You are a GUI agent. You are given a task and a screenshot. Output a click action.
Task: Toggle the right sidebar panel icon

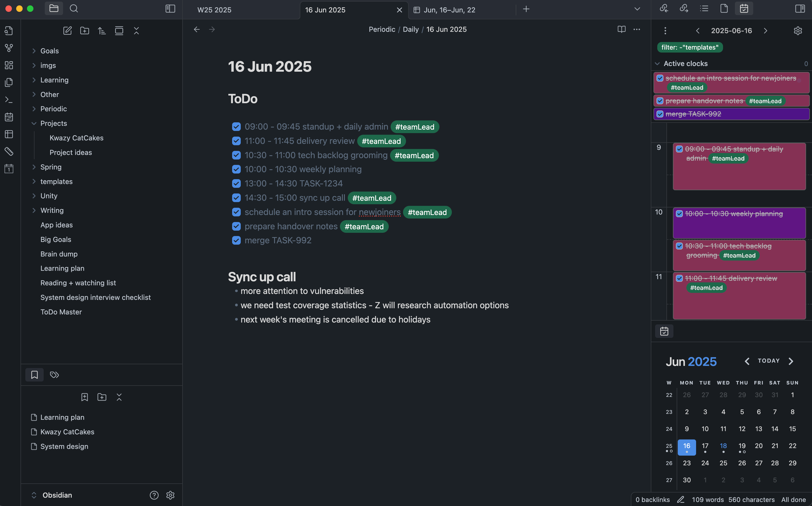800,8
